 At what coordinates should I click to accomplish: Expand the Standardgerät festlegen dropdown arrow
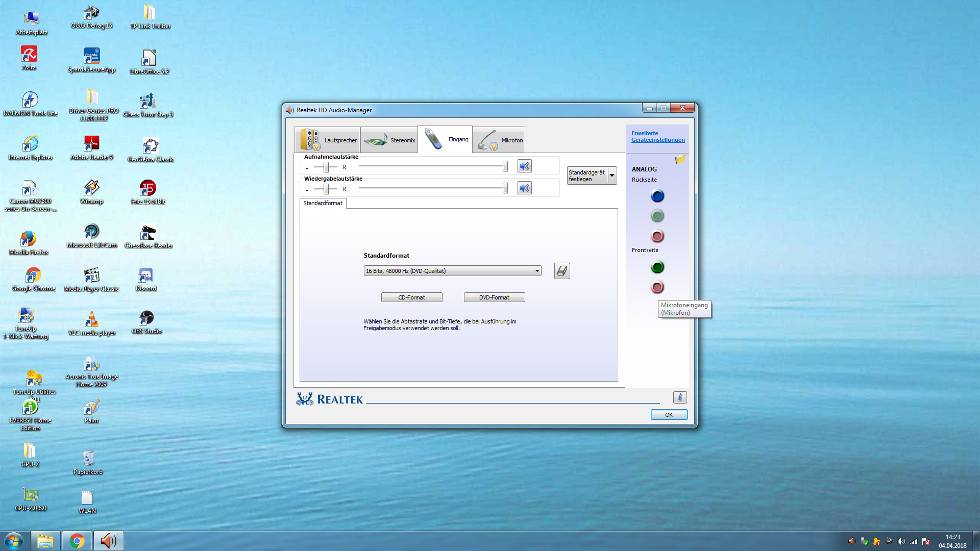point(612,176)
